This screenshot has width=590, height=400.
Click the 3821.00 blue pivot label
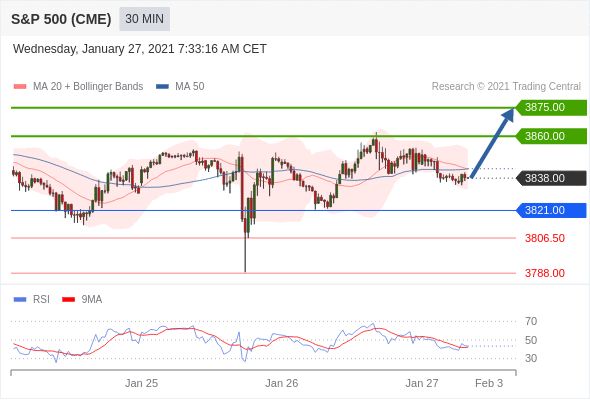point(551,210)
